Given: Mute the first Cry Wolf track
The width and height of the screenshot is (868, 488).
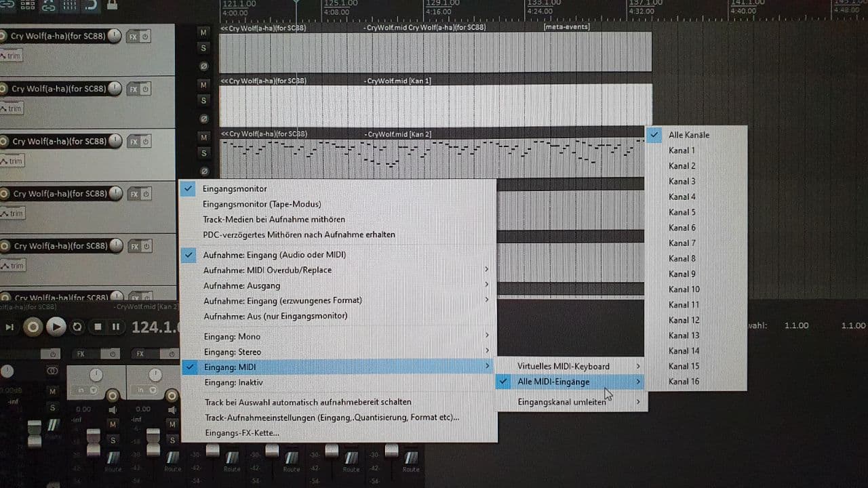Looking at the screenshot, I should [203, 33].
